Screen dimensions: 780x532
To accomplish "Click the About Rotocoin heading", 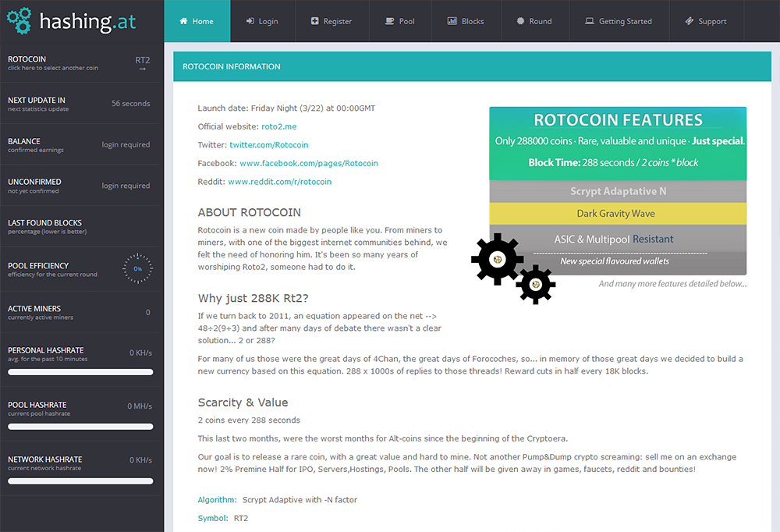I will tap(250, 212).
